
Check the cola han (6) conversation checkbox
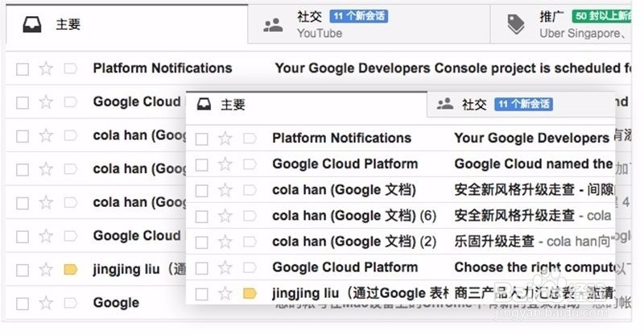[201, 217]
